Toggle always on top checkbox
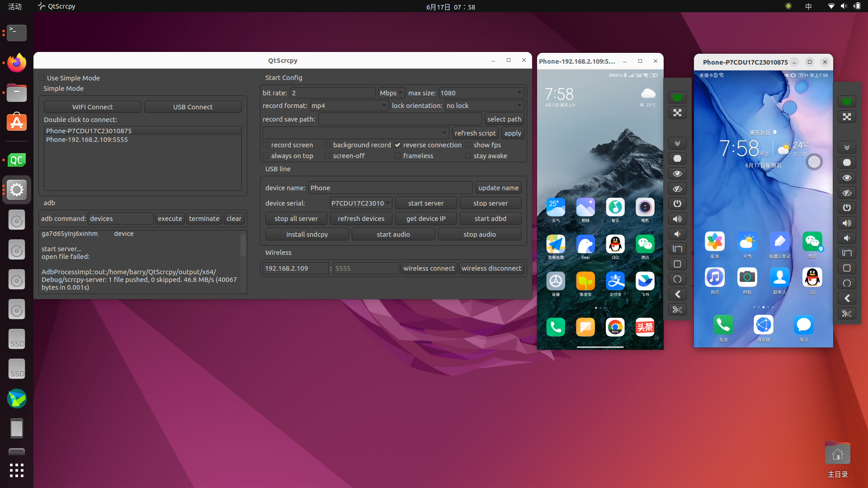The image size is (868, 488). point(266,155)
